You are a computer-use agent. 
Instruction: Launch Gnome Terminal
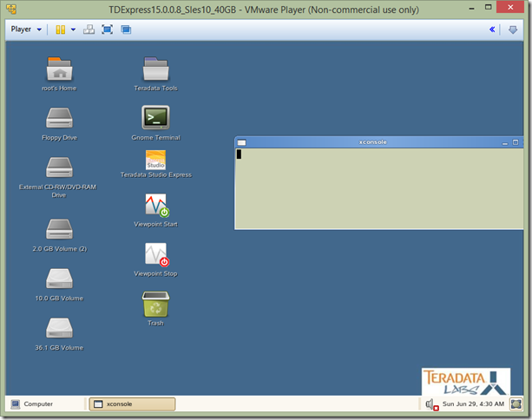point(155,117)
